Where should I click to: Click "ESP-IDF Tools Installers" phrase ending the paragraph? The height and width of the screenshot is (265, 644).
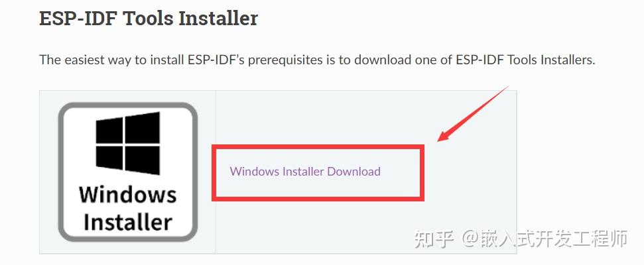(x=525, y=60)
